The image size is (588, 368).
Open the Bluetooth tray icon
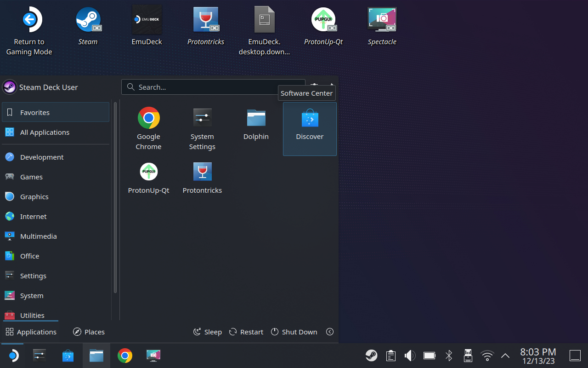tap(449, 356)
